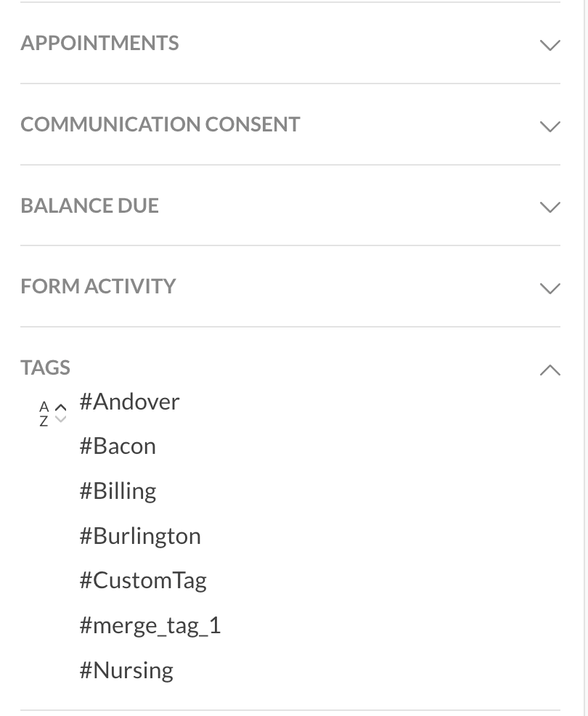
Task: Click the TAGS section heading text
Action: (45, 367)
